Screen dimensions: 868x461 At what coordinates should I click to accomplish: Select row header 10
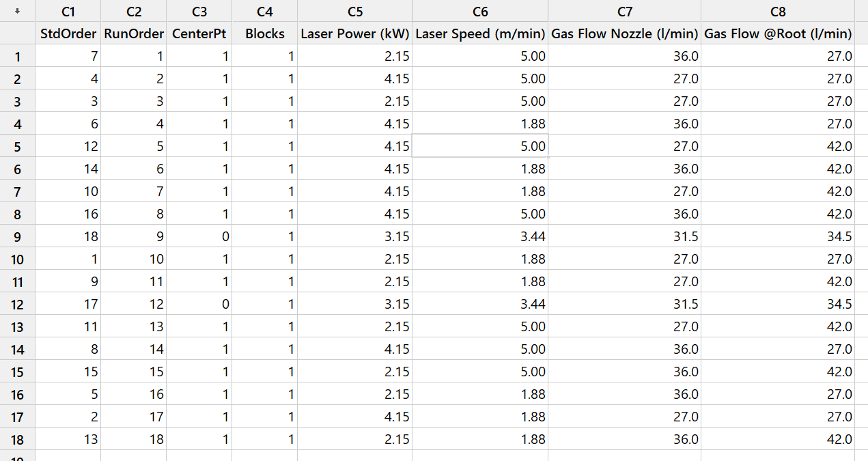tap(17, 259)
